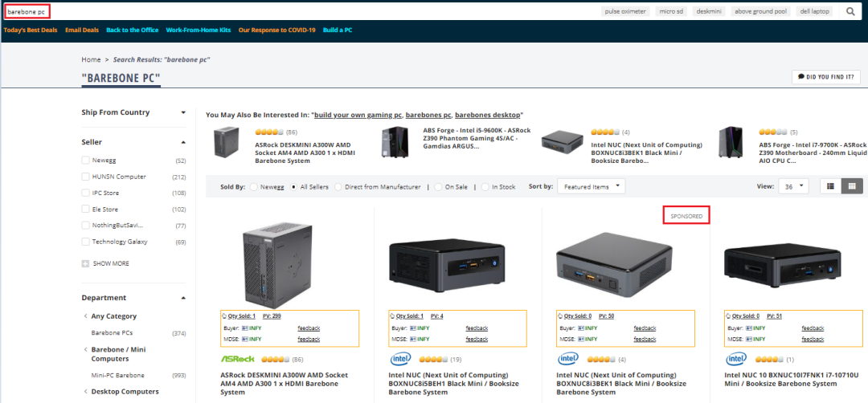868x403 pixels.
Task: Click small ASRock DESKMINI suggestion thumbnail
Action: pyautogui.click(x=227, y=141)
